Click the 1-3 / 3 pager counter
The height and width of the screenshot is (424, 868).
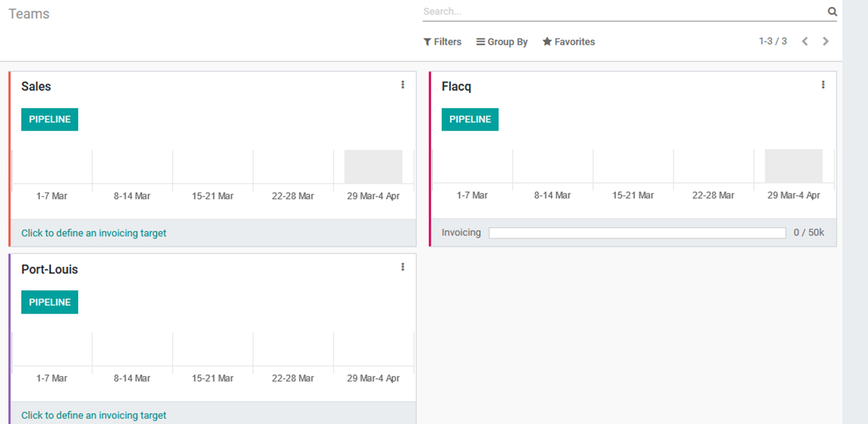point(773,42)
